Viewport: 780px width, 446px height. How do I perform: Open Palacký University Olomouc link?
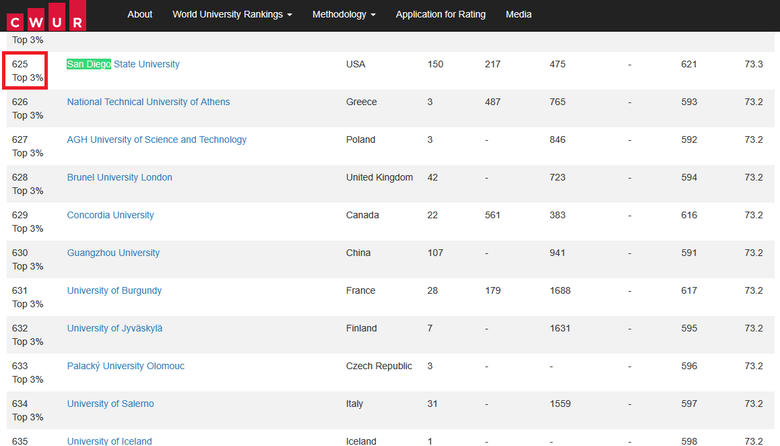[x=126, y=366]
